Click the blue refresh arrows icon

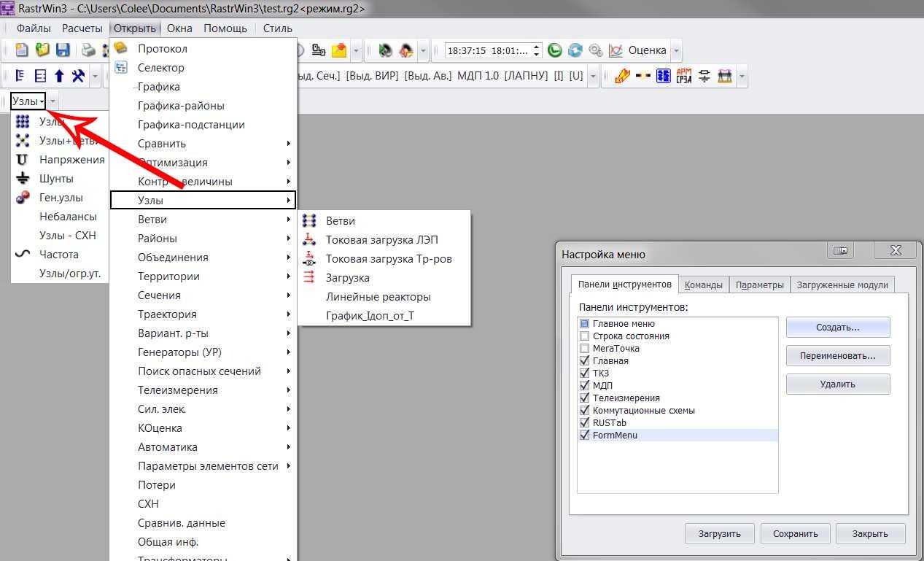[x=575, y=50]
